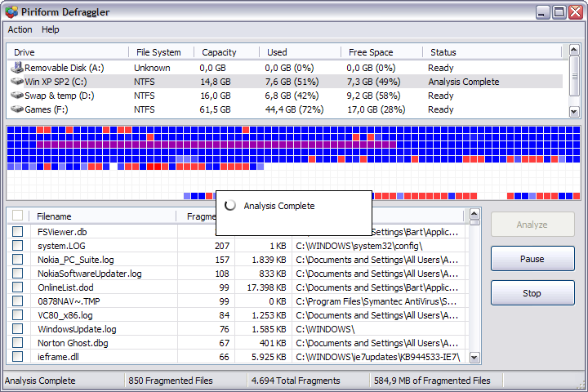Viewport: 588px width, 392px height.
Task: Check the NokiaSoftwareUpdater.log file box
Action: point(18,273)
